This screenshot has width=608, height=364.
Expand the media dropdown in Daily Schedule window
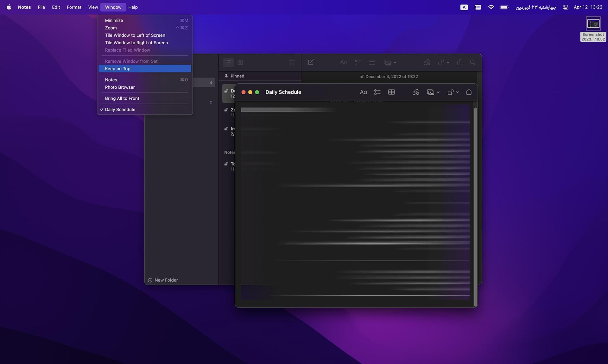coord(433,92)
